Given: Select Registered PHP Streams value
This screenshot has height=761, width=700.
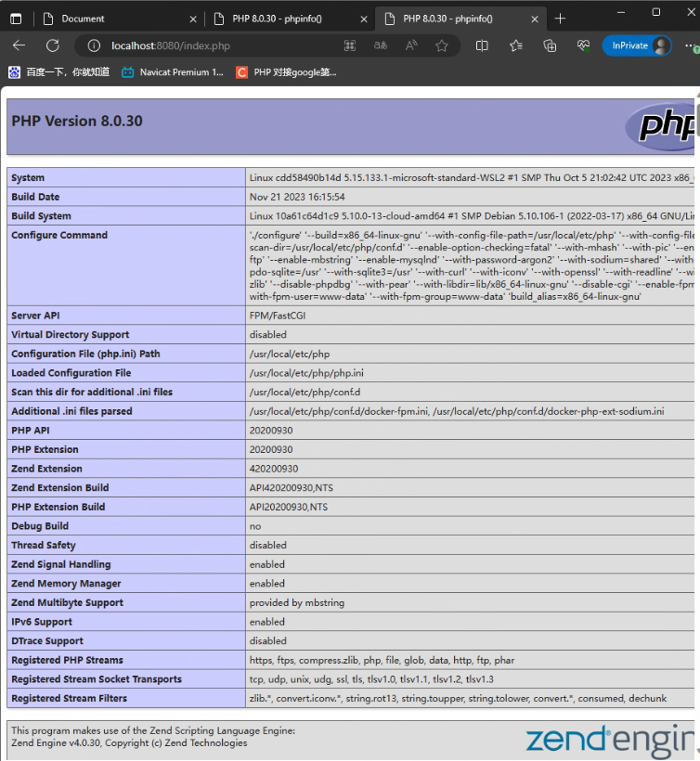Looking at the screenshot, I should coord(382,660).
